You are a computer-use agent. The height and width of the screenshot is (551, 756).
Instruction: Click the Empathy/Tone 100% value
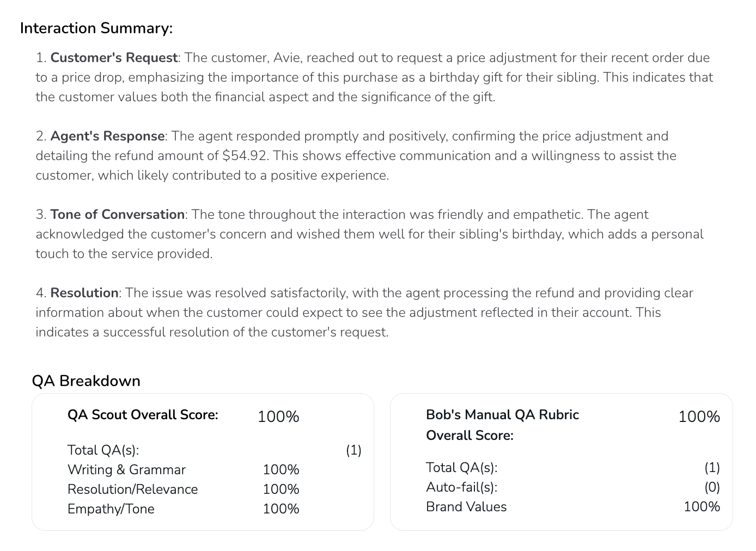pyautogui.click(x=281, y=509)
